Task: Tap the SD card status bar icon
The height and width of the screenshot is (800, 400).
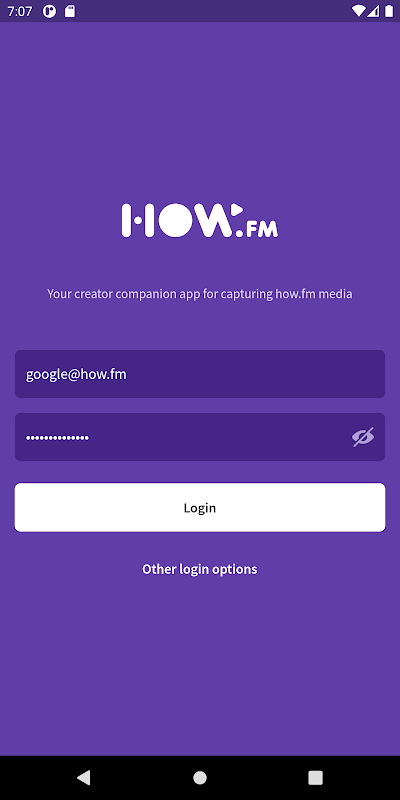Action: (x=70, y=11)
